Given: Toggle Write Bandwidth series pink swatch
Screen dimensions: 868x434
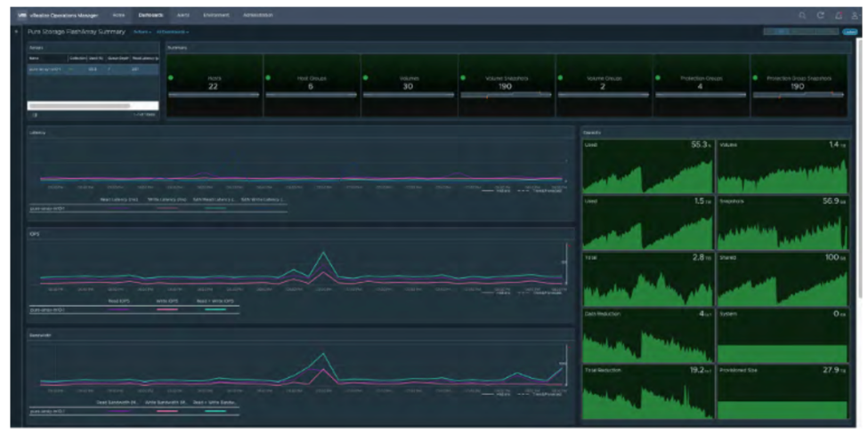Looking at the screenshot, I should click(x=167, y=412).
